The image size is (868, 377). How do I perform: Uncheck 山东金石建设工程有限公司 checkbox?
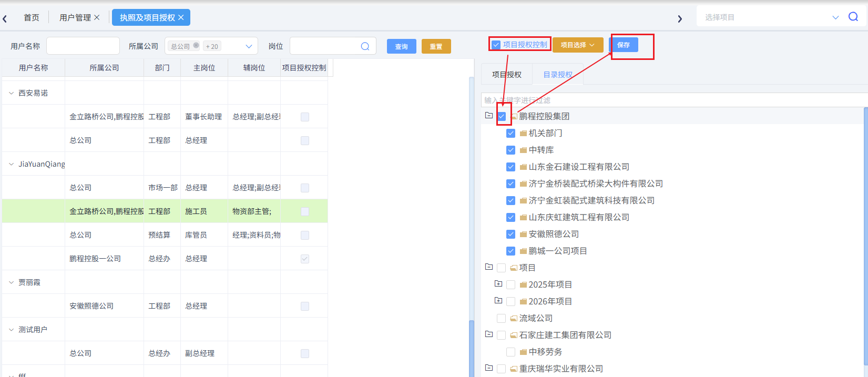510,167
